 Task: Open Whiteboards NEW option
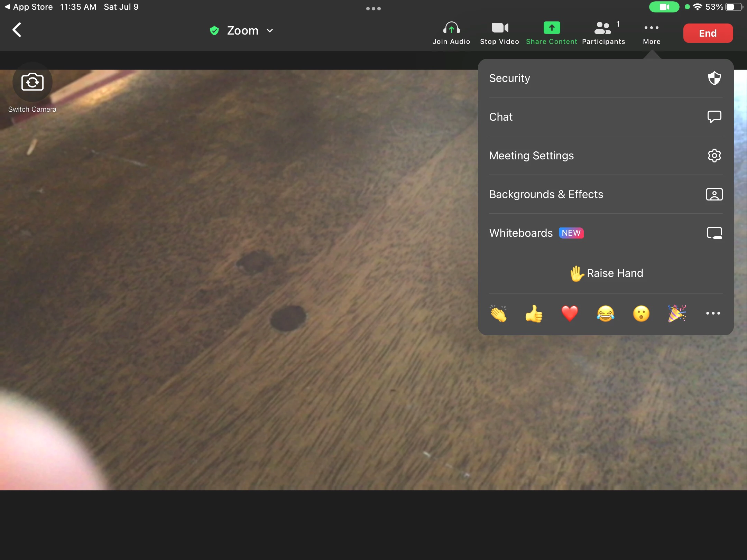605,233
